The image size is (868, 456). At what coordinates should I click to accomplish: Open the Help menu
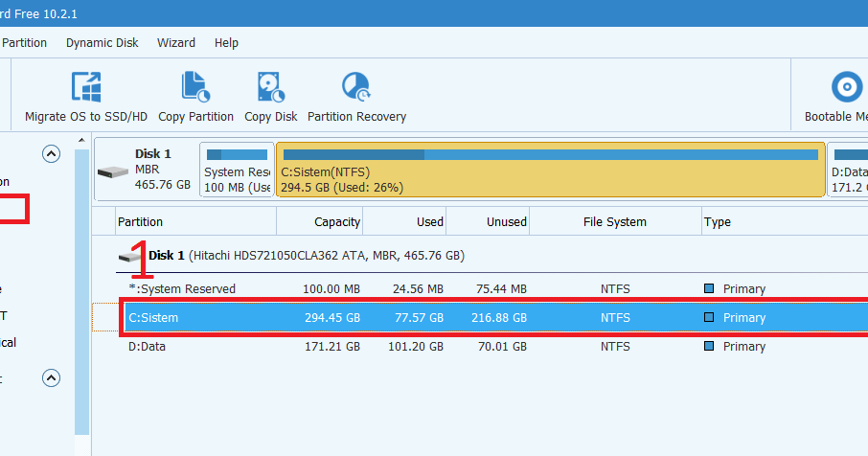click(226, 43)
